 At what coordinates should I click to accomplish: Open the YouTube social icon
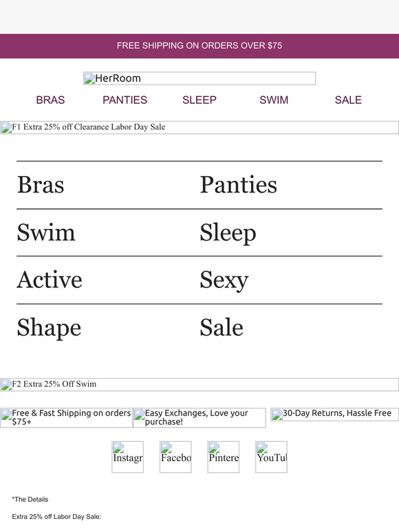[x=271, y=456]
